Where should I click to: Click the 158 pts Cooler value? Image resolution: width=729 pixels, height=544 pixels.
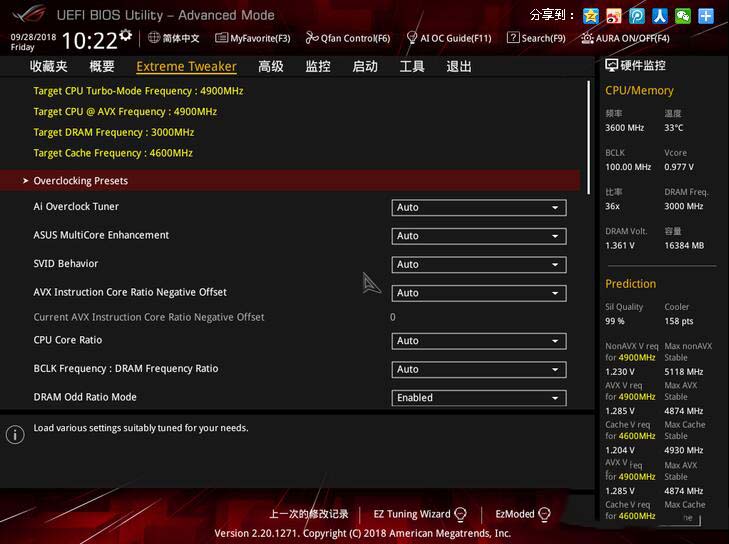(x=679, y=321)
